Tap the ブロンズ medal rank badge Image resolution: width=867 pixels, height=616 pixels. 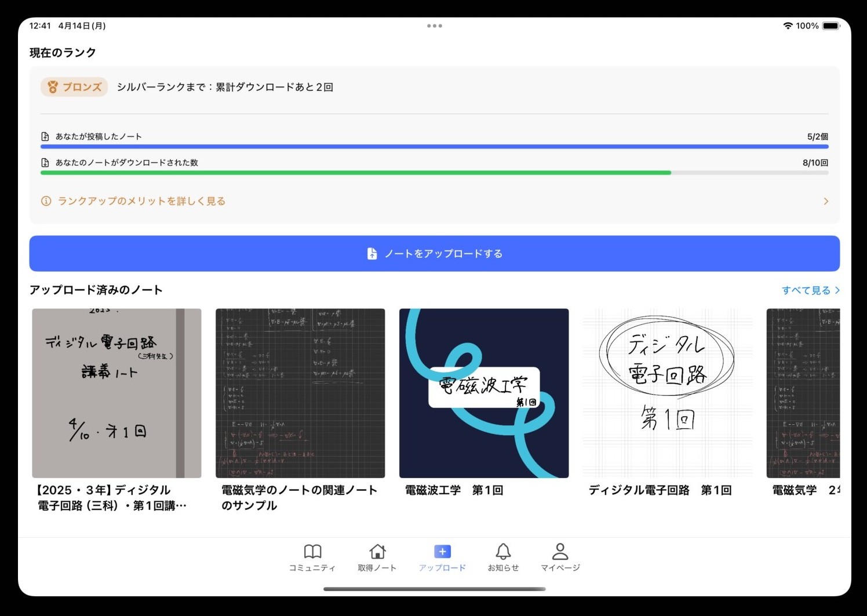[74, 87]
